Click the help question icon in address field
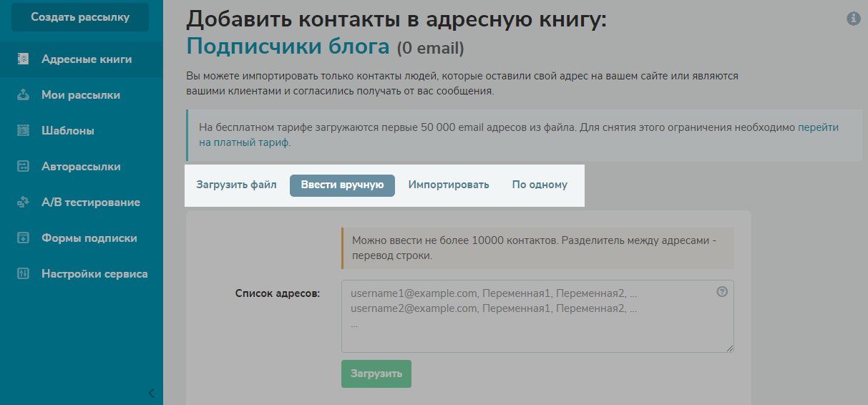Viewport: 868px width, 405px height. pyautogui.click(x=722, y=291)
